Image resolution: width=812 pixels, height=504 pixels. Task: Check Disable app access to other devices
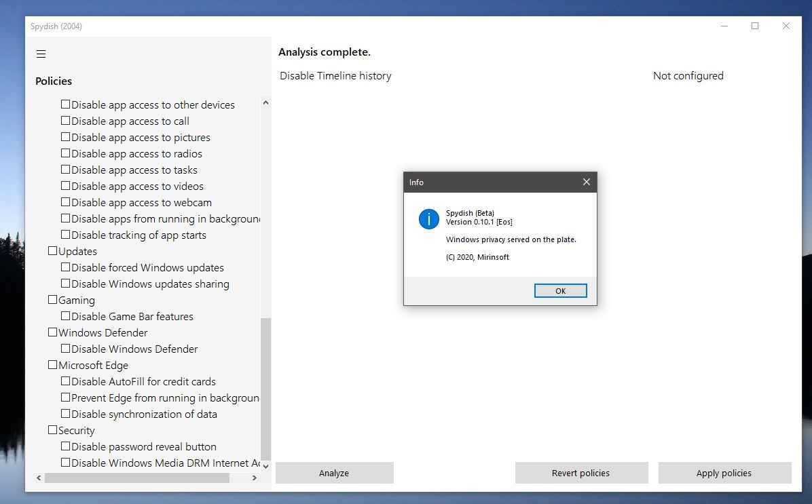click(x=65, y=104)
